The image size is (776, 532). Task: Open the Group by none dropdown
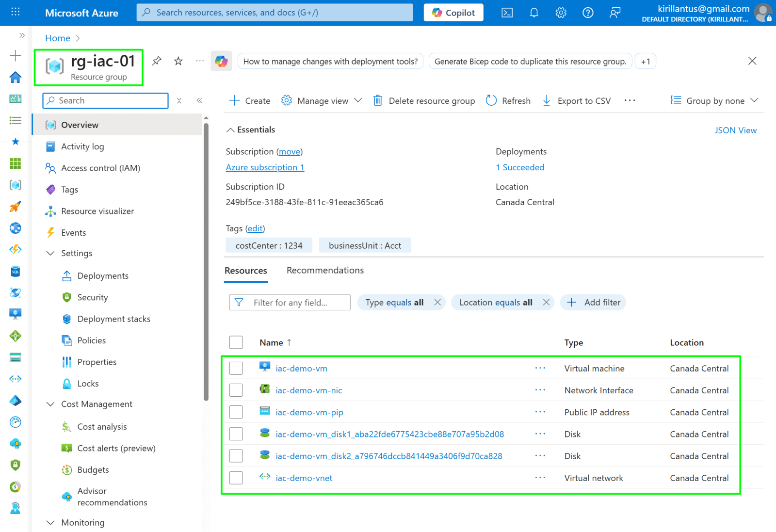click(x=714, y=100)
